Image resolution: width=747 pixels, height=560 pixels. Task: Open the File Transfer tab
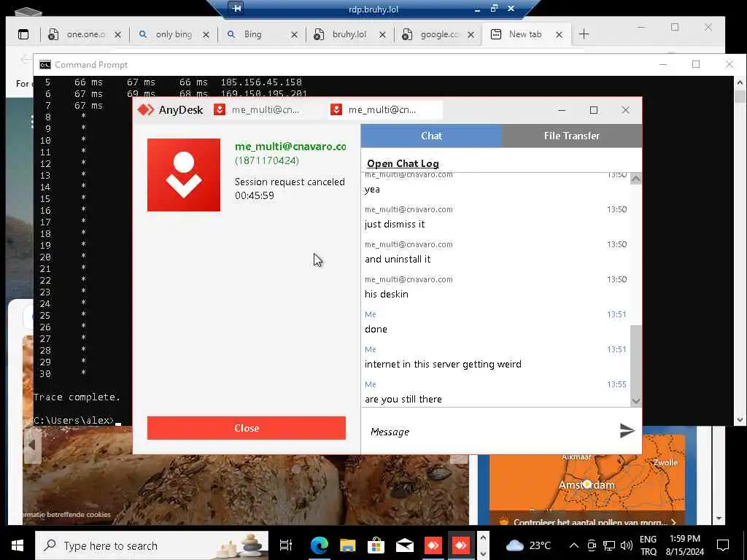(x=572, y=136)
